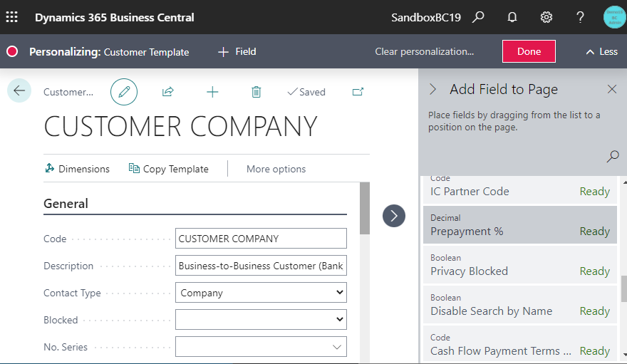Open the No. Series lookup dropdown

337,347
